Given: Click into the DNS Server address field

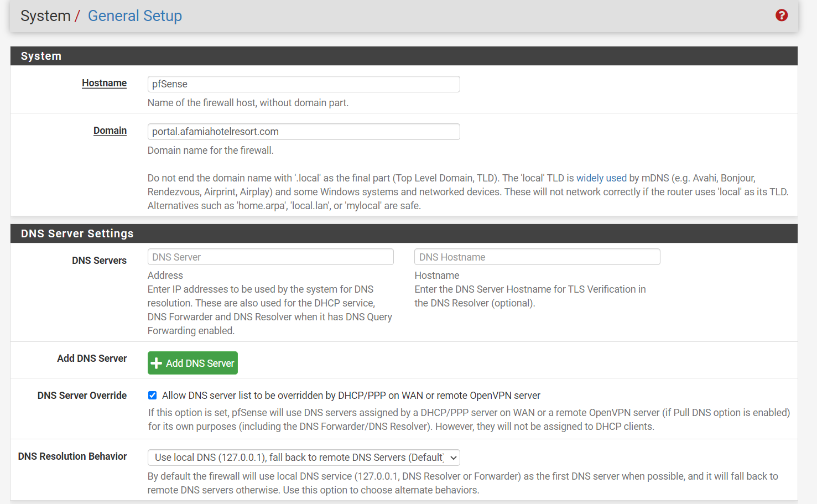Looking at the screenshot, I should click(270, 257).
